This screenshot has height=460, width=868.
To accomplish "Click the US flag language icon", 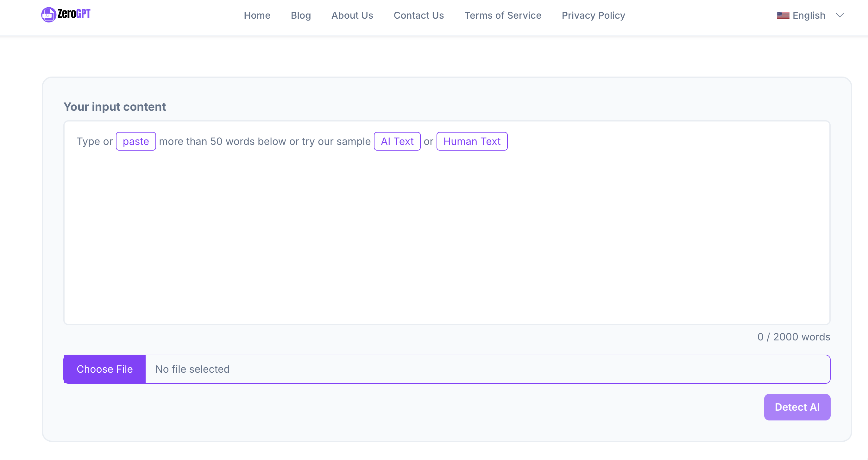I will point(783,16).
